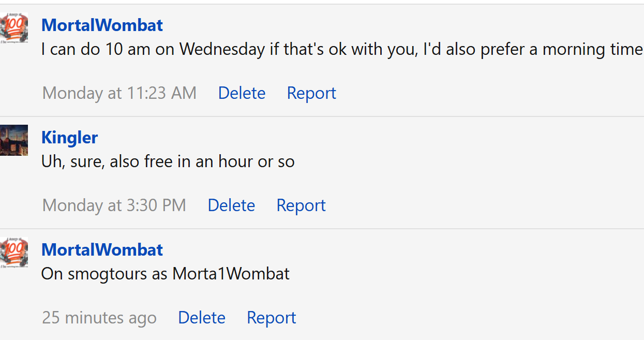Open MortalWombat's profile from the Wednesday comment
The width and height of the screenshot is (644, 340).
[x=102, y=25]
